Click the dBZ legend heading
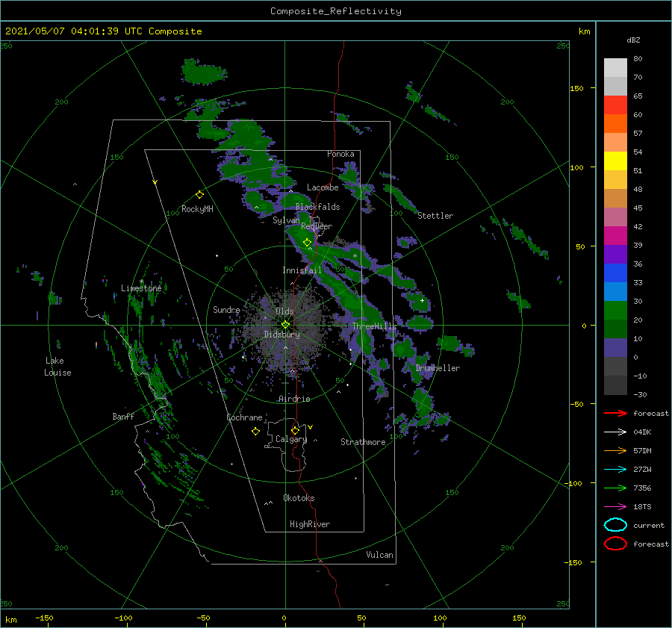 click(x=633, y=40)
